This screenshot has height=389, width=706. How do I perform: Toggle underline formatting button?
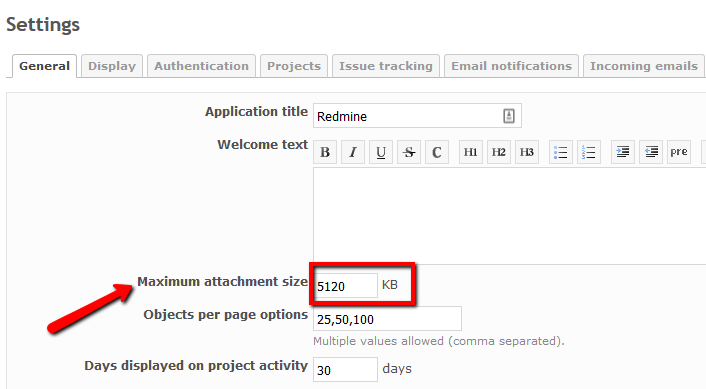(x=381, y=152)
